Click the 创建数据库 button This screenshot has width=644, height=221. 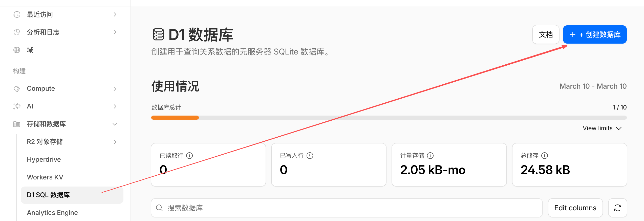click(x=595, y=34)
